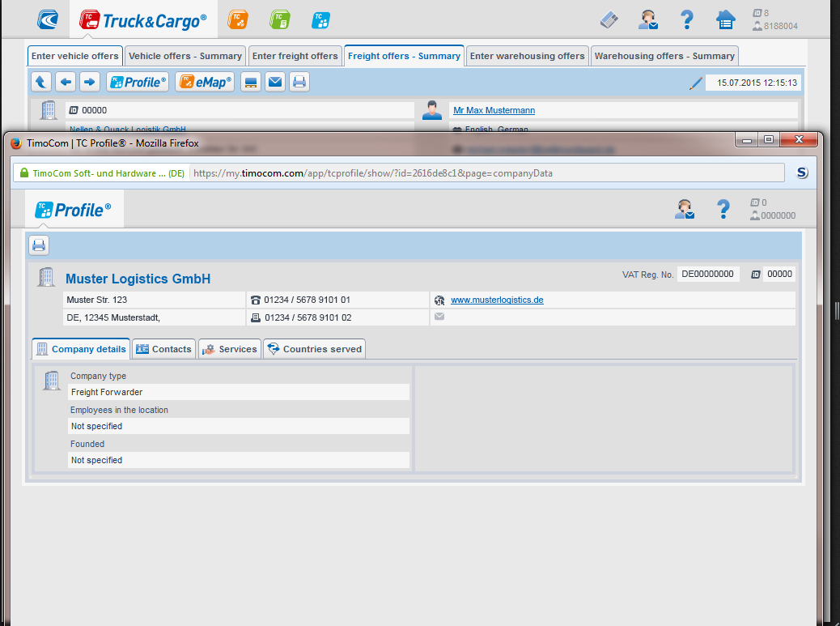
Task: Open www.musterlogistics.de website link
Action: click(x=497, y=300)
